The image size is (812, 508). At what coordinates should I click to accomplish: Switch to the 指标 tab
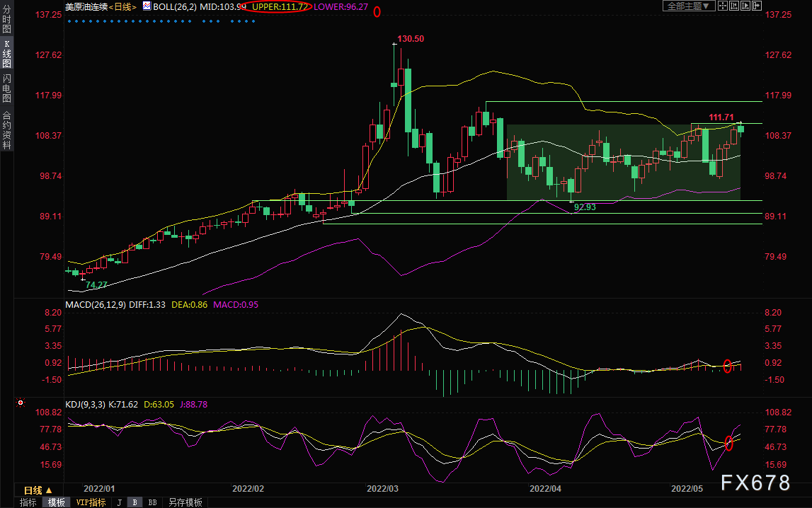click(28, 502)
